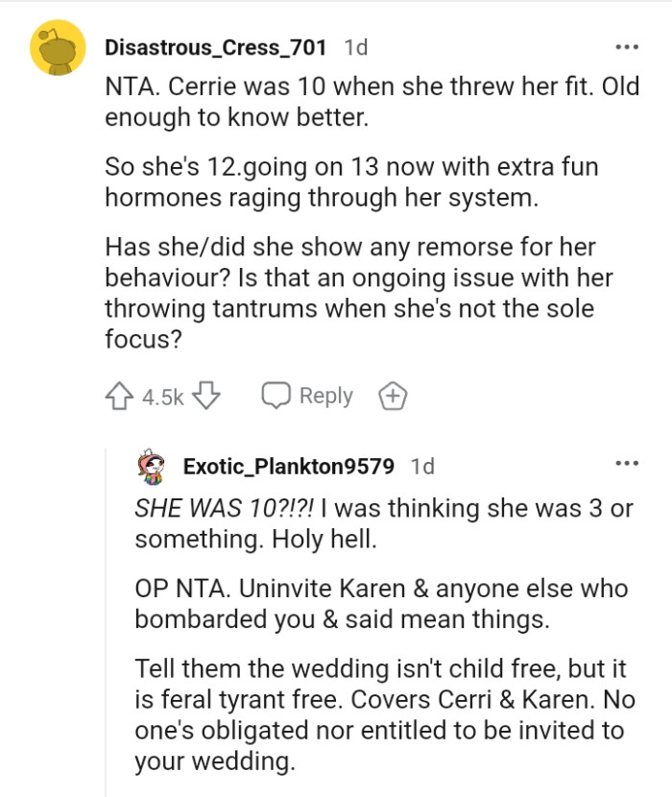
Task: Click the ellipsis icon on Disastrous_Cress_701's comment
Action: (x=627, y=45)
